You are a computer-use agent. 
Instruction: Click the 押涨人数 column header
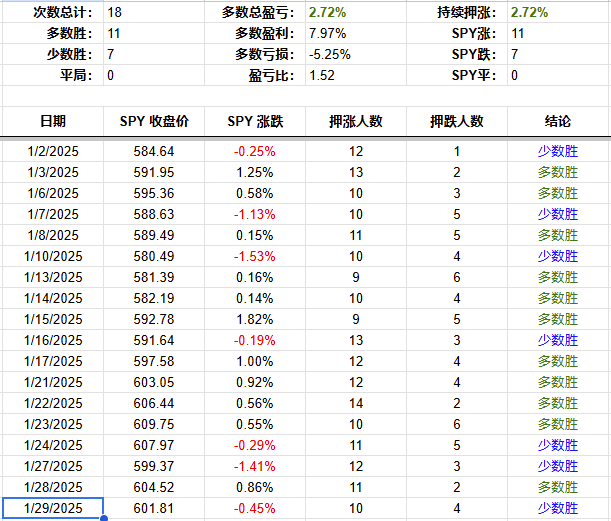[356, 121]
